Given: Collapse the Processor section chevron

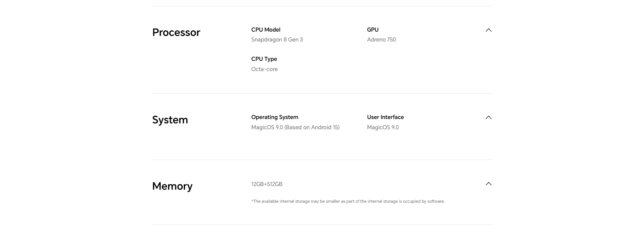Looking at the screenshot, I should (489, 30).
